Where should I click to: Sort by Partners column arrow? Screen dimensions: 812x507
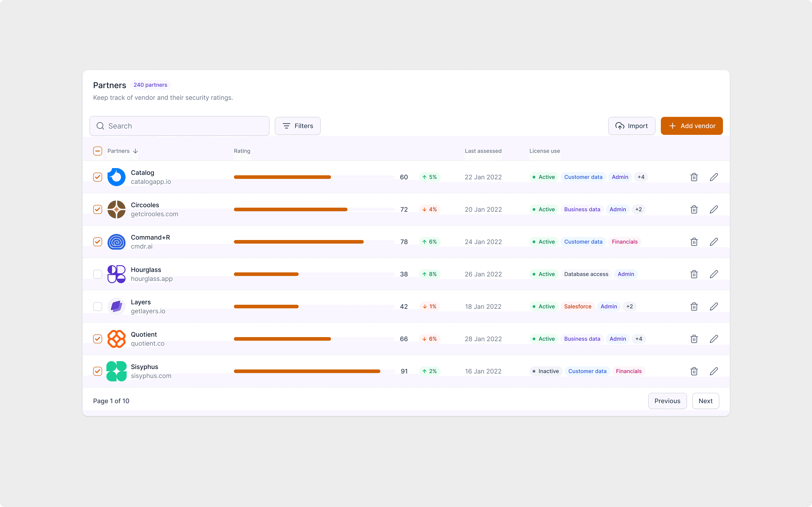coord(136,151)
